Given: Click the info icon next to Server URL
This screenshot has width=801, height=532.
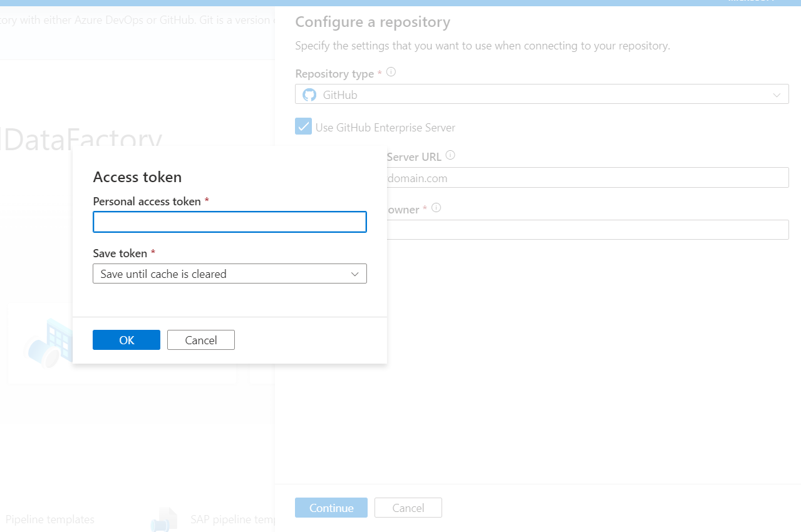Looking at the screenshot, I should [450, 155].
